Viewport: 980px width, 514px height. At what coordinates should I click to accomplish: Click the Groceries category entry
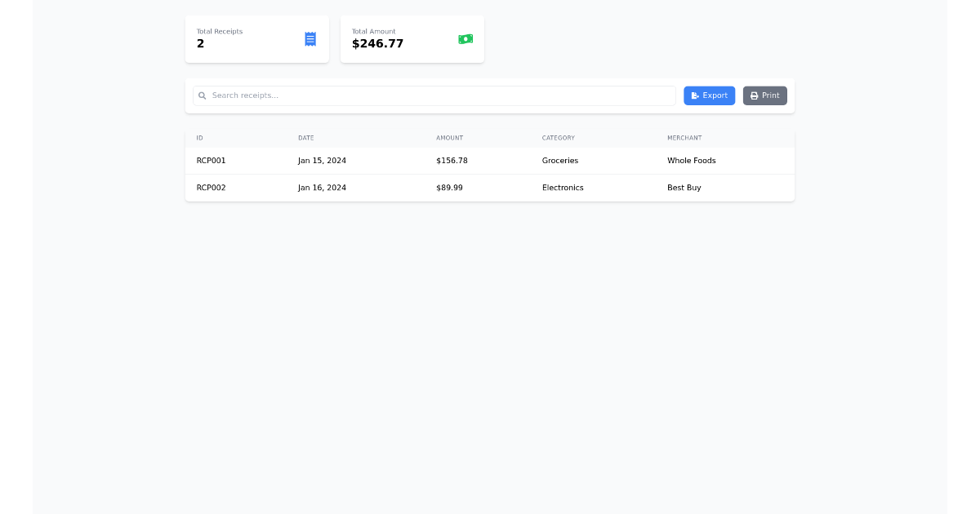coord(560,160)
